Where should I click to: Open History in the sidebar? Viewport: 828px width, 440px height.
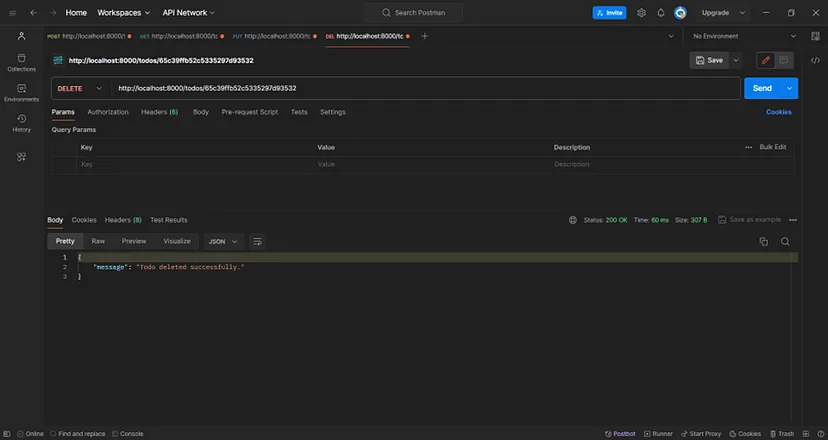[22, 123]
